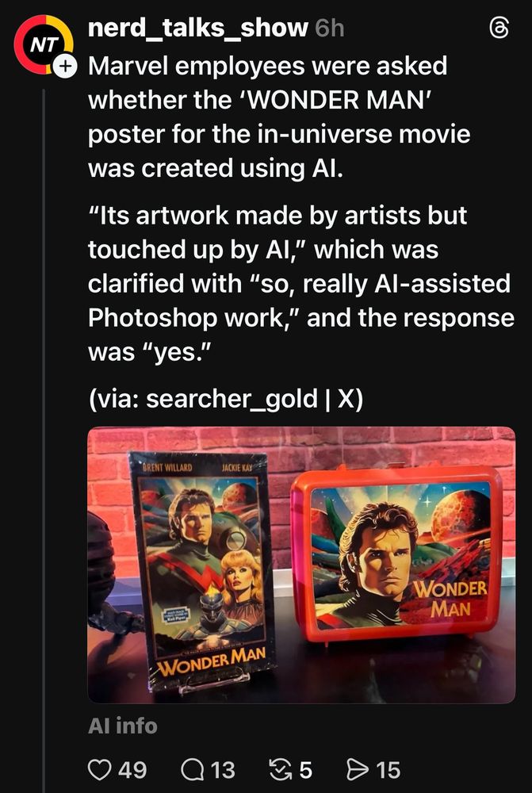Tap the like count 49
This screenshot has width=532, height=793.
pos(133,770)
